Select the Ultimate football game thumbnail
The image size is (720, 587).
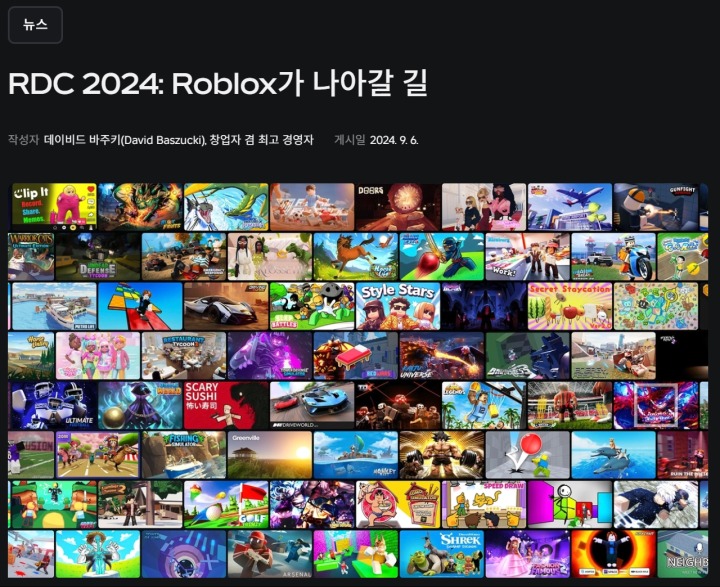point(53,405)
